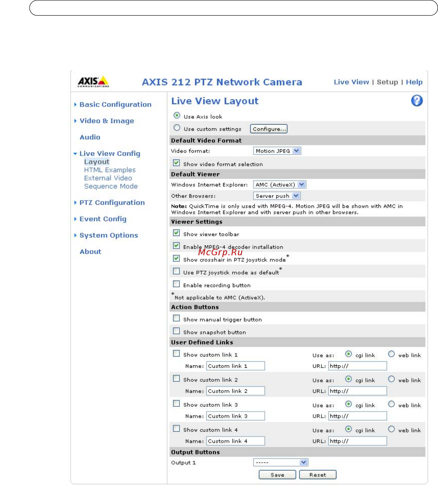Click the URL field for custom link 2
Viewport: 438px width, 504px height.
(x=357, y=391)
